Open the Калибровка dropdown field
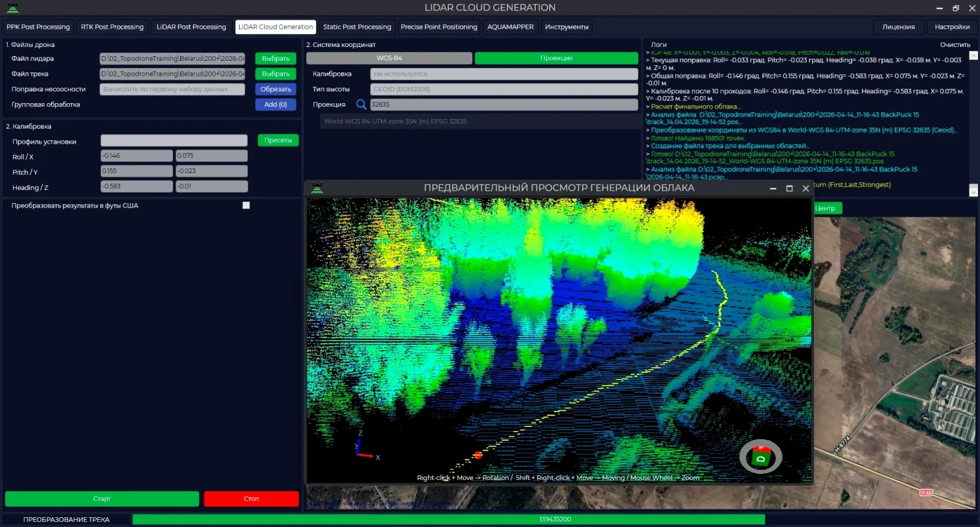 [504, 74]
